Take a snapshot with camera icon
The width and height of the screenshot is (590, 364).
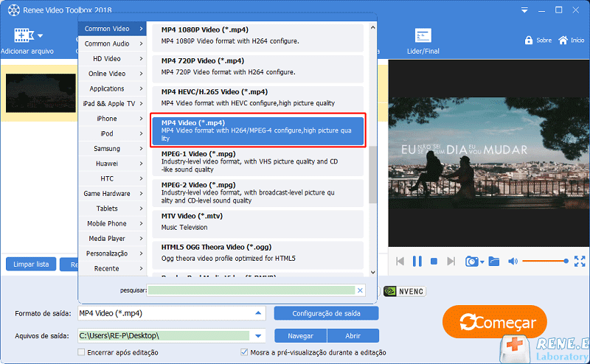click(471, 261)
